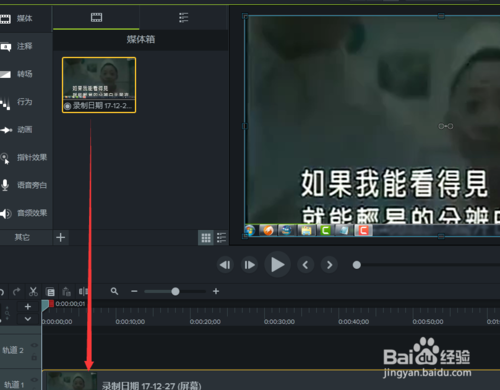Switch media bin to grid thumbnail view
Image resolution: width=500 pixels, height=390 pixels.
(206, 238)
